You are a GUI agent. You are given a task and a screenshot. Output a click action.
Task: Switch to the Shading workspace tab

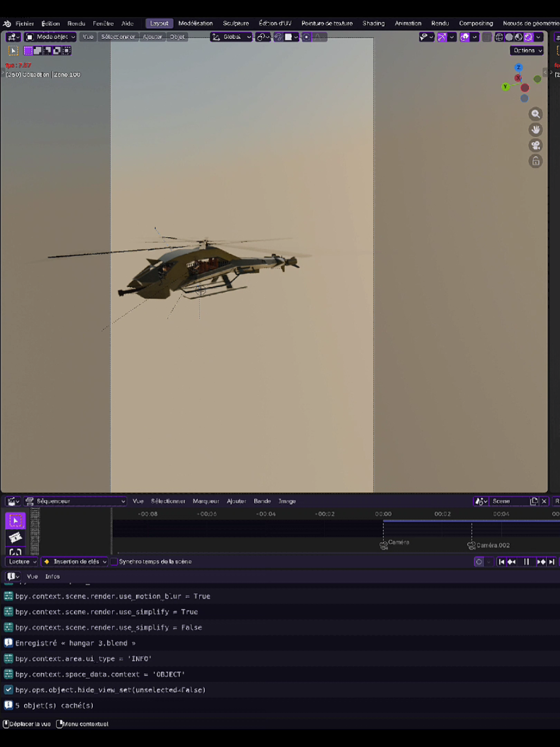(373, 24)
